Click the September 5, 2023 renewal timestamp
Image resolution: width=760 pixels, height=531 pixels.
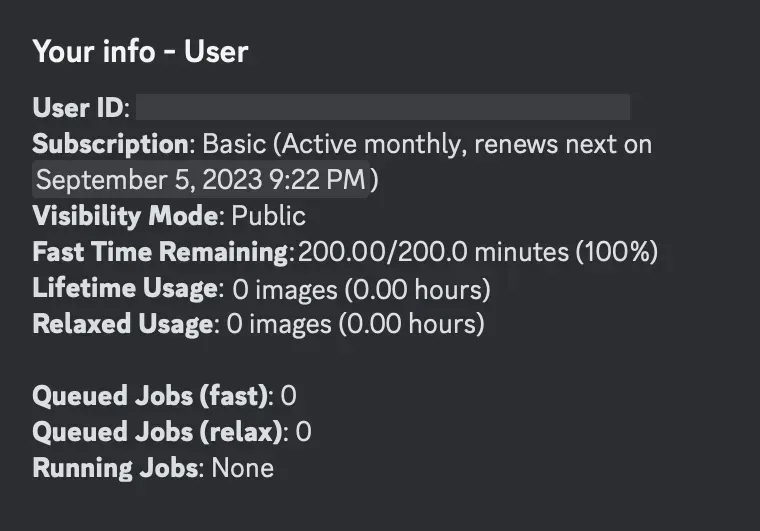[x=202, y=180]
